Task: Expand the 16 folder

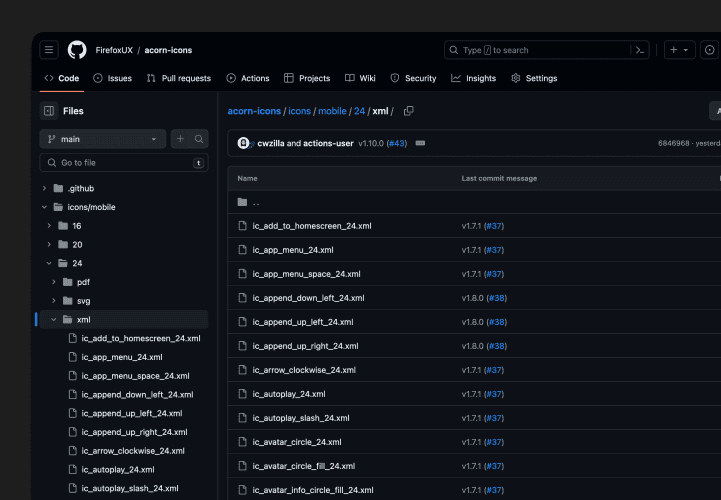Action: [x=49, y=226]
